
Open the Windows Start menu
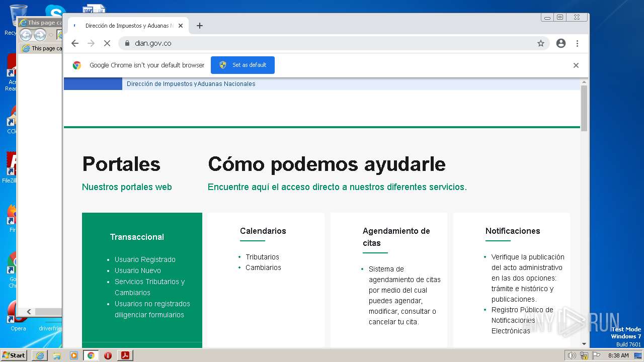14,355
